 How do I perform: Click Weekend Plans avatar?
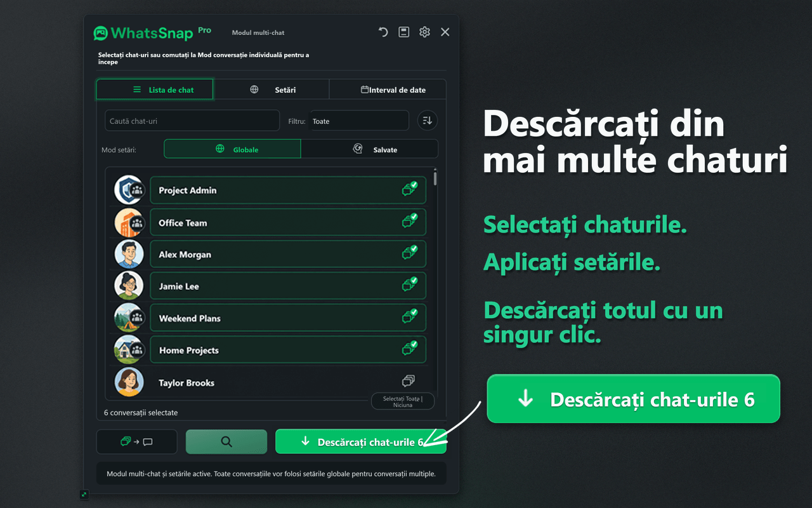(129, 317)
